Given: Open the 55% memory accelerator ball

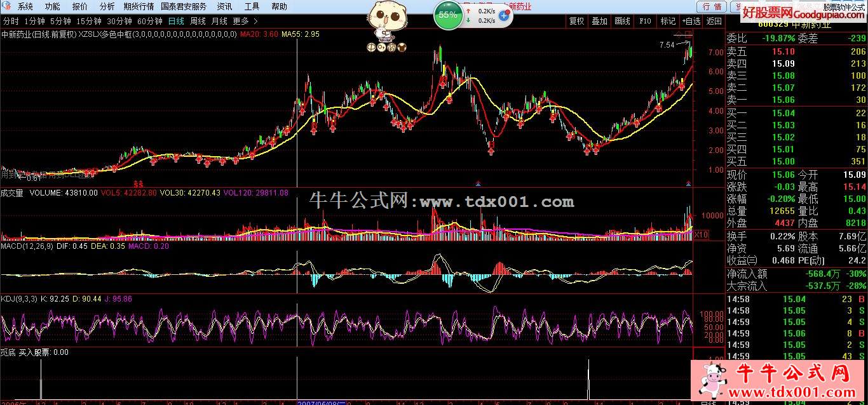Looking at the screenshot, I should point(448,15).
